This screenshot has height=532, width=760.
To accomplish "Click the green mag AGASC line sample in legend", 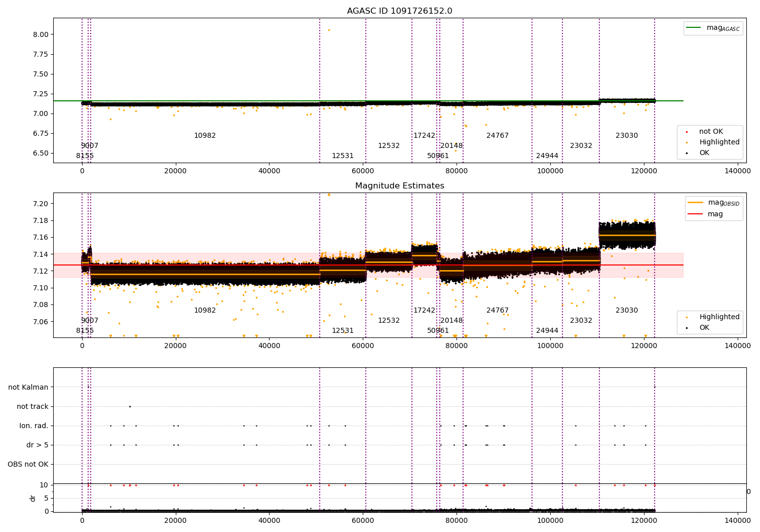I will point(694,28).
